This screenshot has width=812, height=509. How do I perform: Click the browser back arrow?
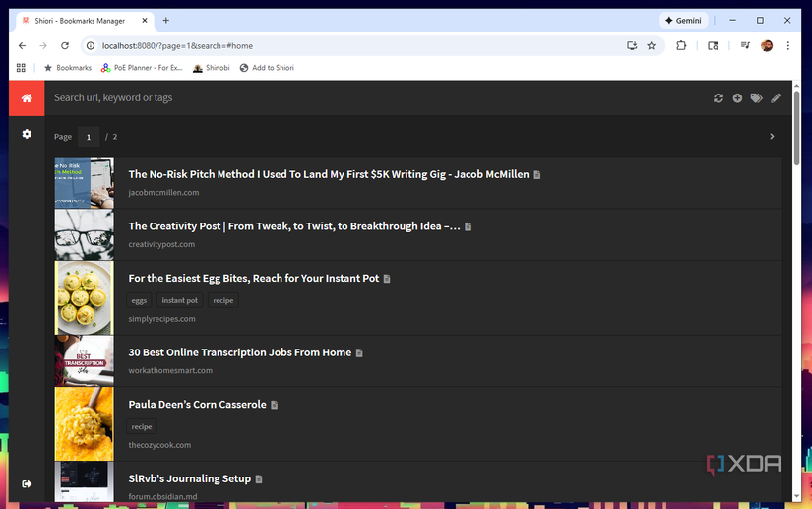pos(22,45)
